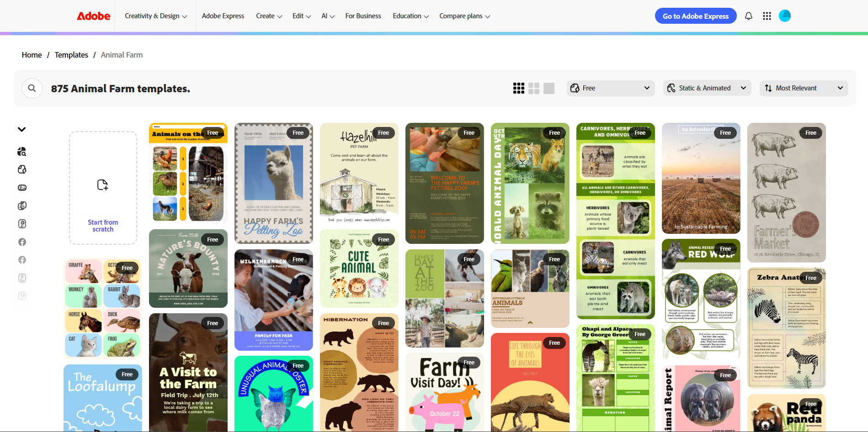The image size is (868, 432).
Task: Select the compact multi-column grid view icon
Action: (519, 88)
